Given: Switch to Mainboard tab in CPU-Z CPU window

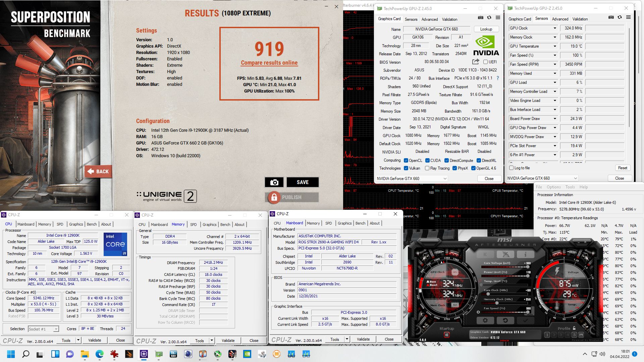Looking at the screenshot, I should click(26, 224).
